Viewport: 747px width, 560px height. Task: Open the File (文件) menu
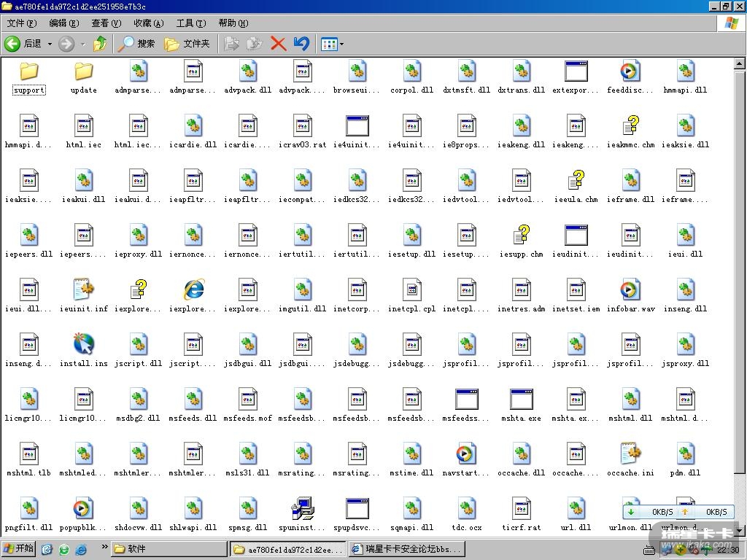click(22, 23)
